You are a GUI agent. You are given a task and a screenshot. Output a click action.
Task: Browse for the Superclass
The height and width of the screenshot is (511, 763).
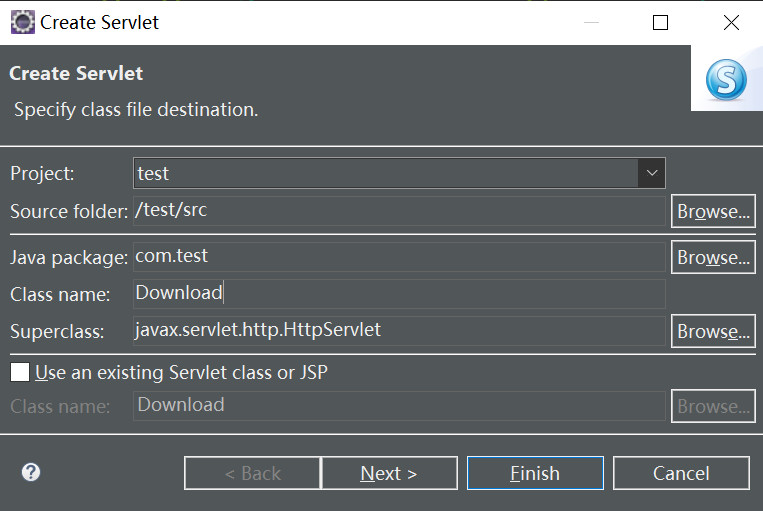pos(713,331)
